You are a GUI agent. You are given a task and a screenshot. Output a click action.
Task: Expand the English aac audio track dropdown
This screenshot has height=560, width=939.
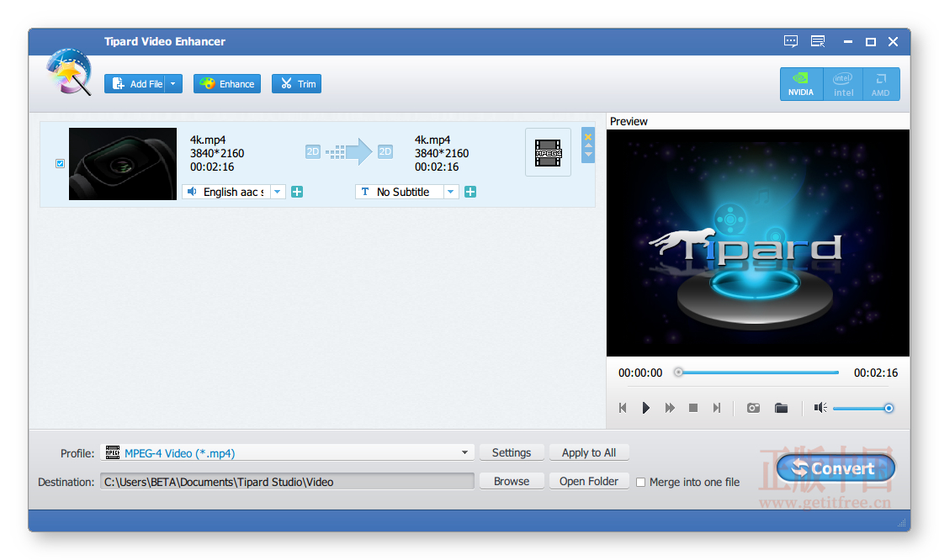point(278,192)
